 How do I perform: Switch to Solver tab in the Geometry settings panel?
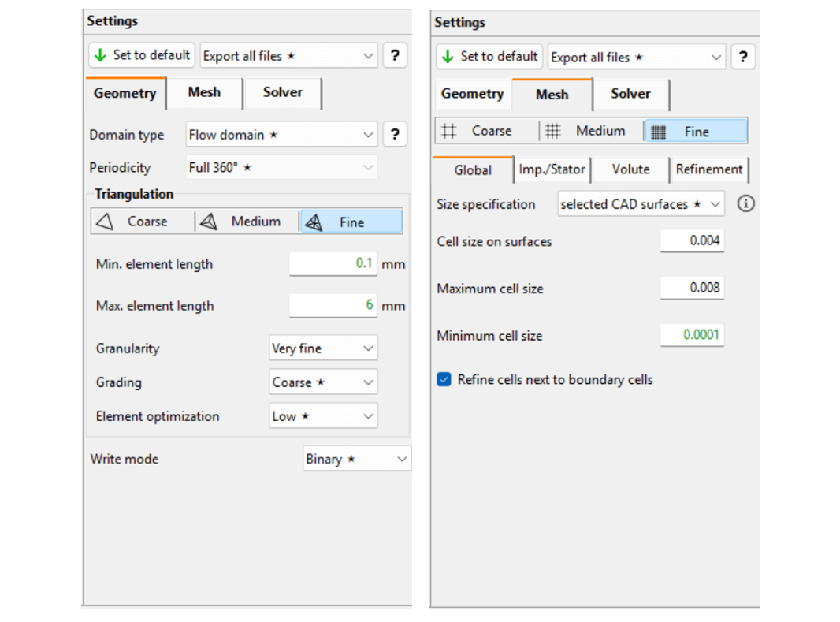(282, 93)
